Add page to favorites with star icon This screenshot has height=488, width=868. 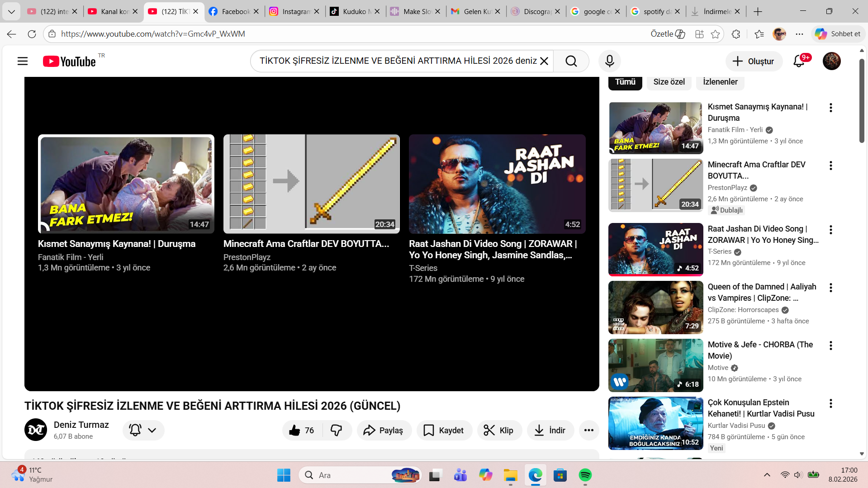click(715, 34)
